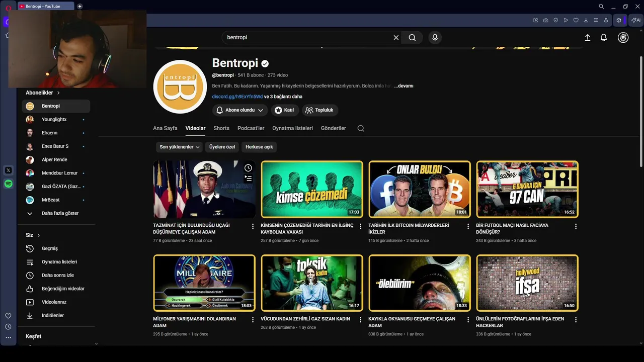The height and width of the screenshot is (362, 644).
Task: Open discord.gg channel link
Action: click(x=237, y=97)
